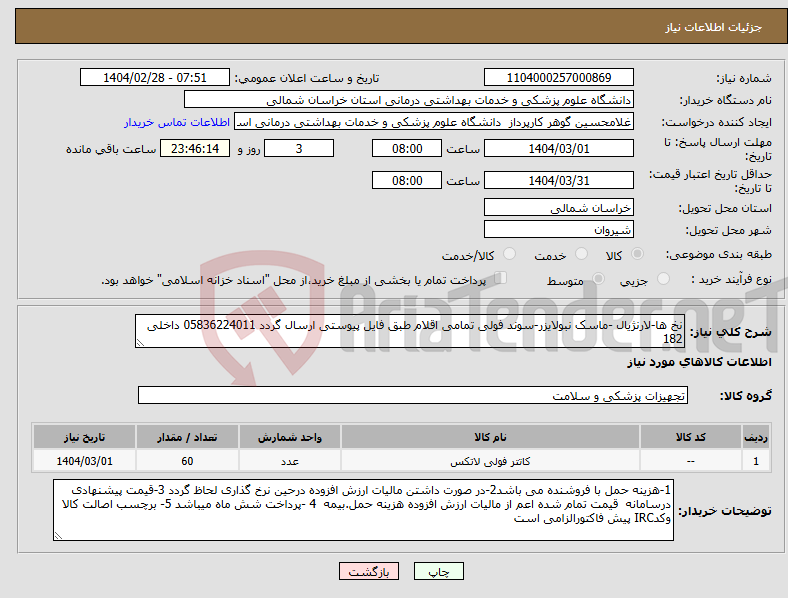
Task: Click the چاپ (print) button
Action: click(438, 571)
